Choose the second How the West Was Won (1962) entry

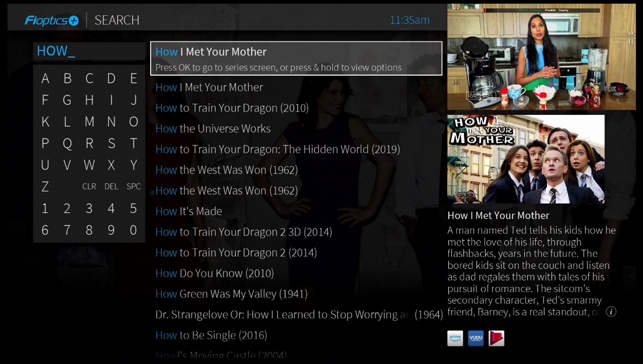(x=226, y=191)
